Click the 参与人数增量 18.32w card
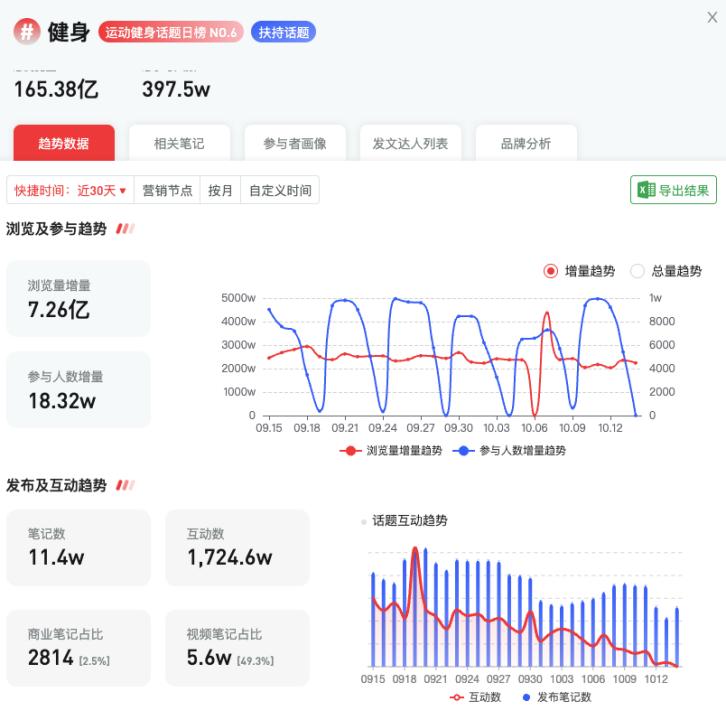The height and width of the screenshot is (720, 726). 78,389
